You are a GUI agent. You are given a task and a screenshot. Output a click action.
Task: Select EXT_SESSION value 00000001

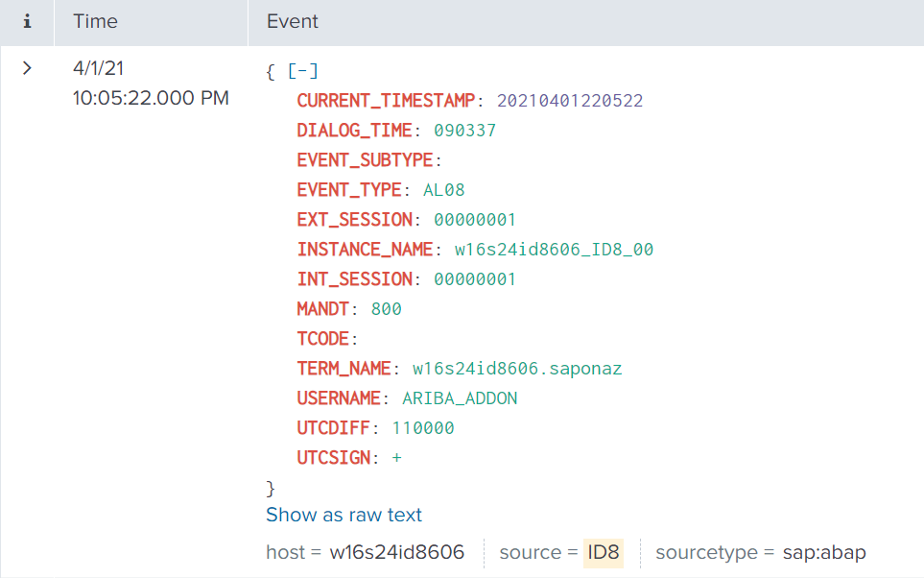click(474, 220)
